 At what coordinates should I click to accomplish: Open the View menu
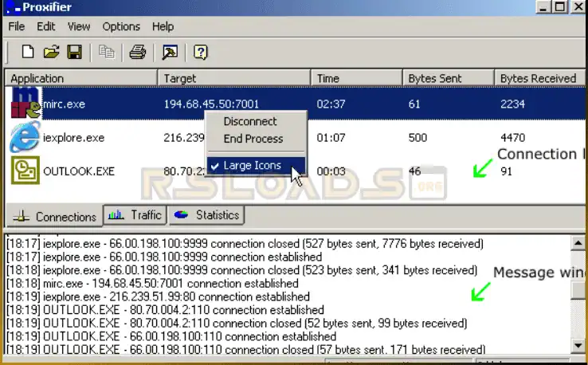79,26
